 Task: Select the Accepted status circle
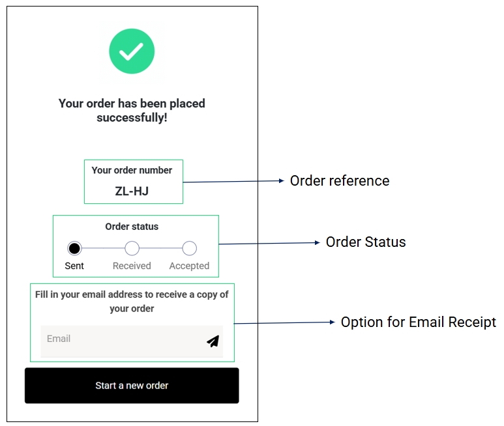tap(189, 248)
